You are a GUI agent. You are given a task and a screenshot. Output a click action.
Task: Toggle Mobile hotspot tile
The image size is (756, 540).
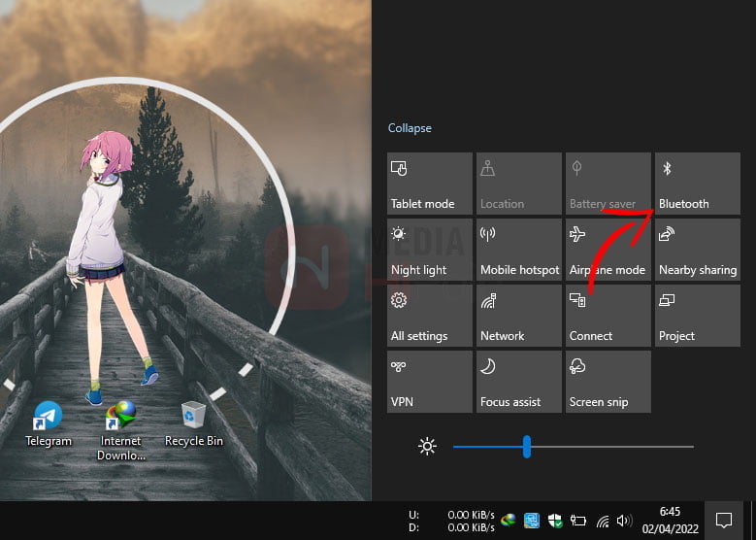pos(519,250)
